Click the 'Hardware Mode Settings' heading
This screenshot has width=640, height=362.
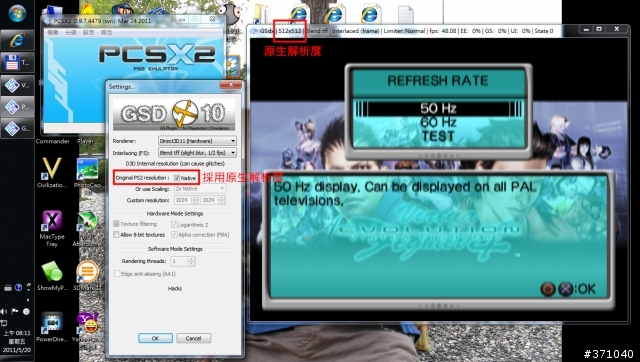click(x=175, y=213)
